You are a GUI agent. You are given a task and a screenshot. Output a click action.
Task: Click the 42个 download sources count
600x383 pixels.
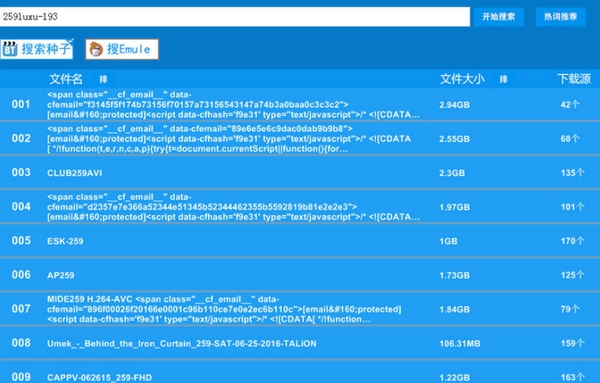pos(570,104)
